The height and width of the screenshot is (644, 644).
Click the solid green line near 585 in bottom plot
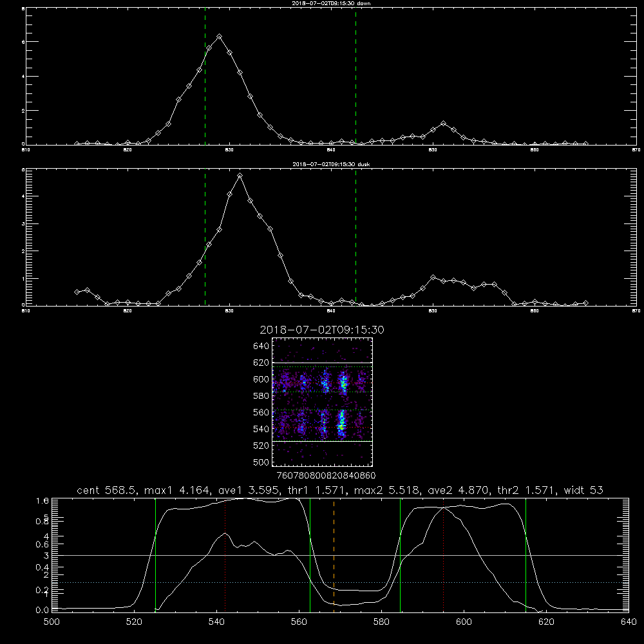tap(400, 555)
